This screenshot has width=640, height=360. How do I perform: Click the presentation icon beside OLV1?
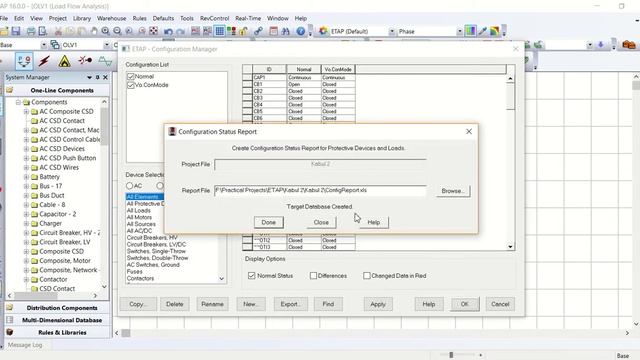point(55,44)
